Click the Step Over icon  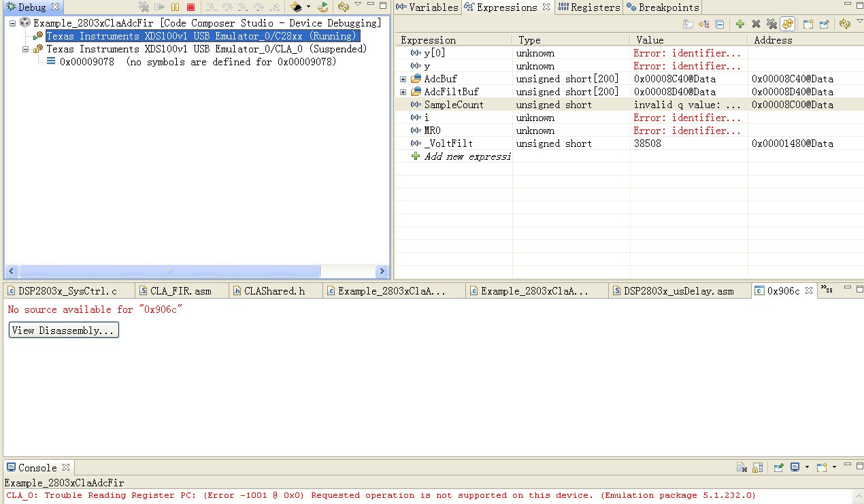coord(227,7)
